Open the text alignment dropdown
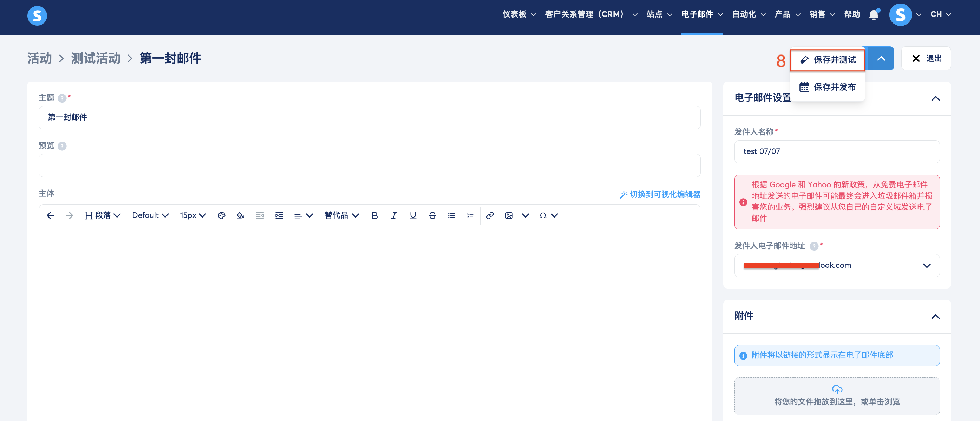 pyautogui.click(x=303, y=215)
